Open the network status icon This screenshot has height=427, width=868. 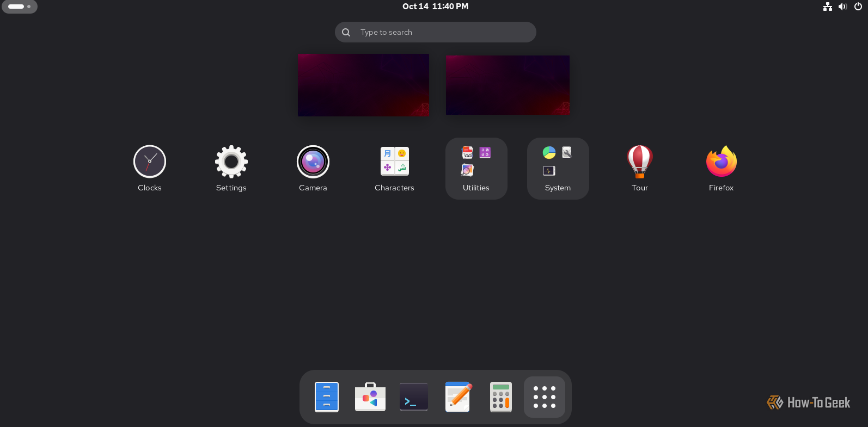pos(828,7)
